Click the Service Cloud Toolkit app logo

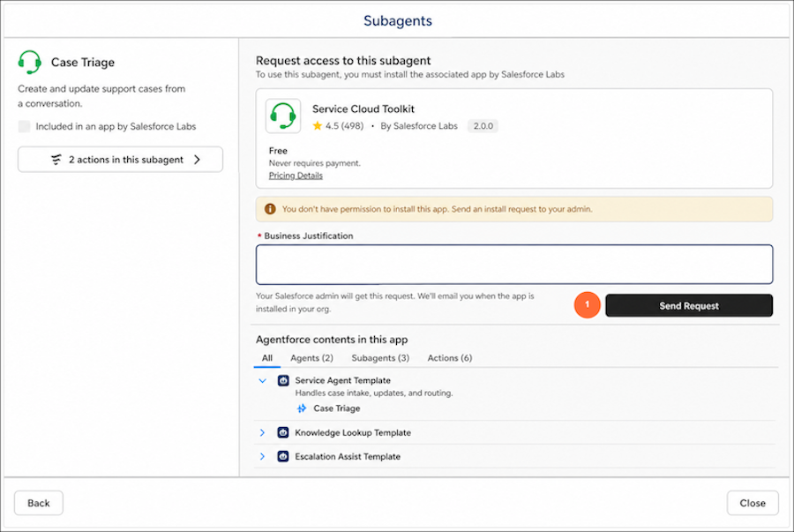pos(283,116)
